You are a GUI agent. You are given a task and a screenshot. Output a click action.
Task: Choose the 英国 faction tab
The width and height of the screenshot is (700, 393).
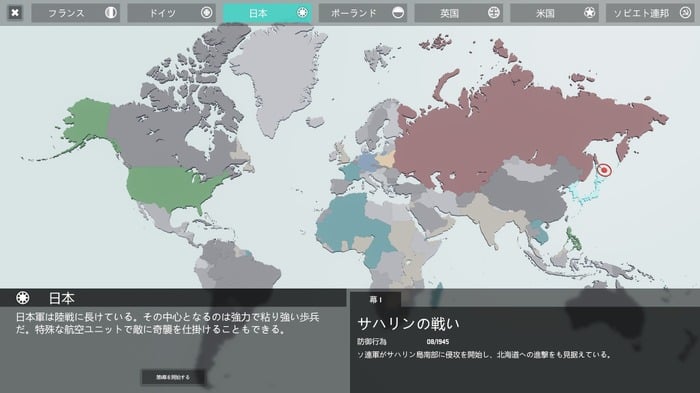tap(458, 13)
